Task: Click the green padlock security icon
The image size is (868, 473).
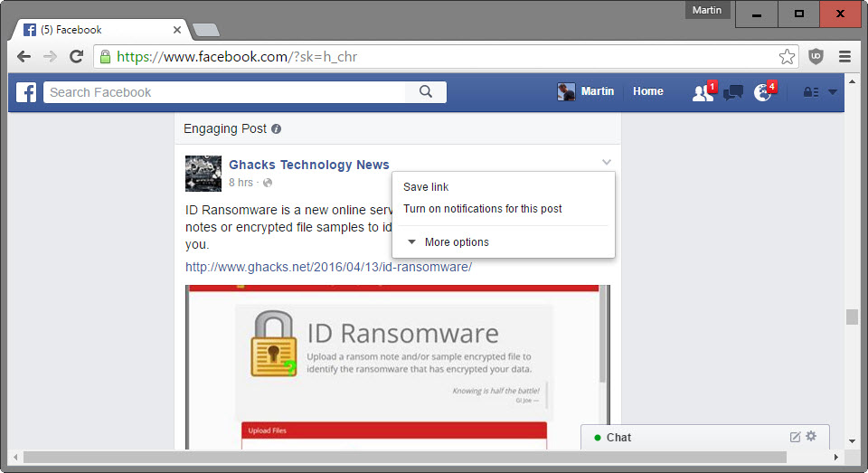Action: pos(105,56)
